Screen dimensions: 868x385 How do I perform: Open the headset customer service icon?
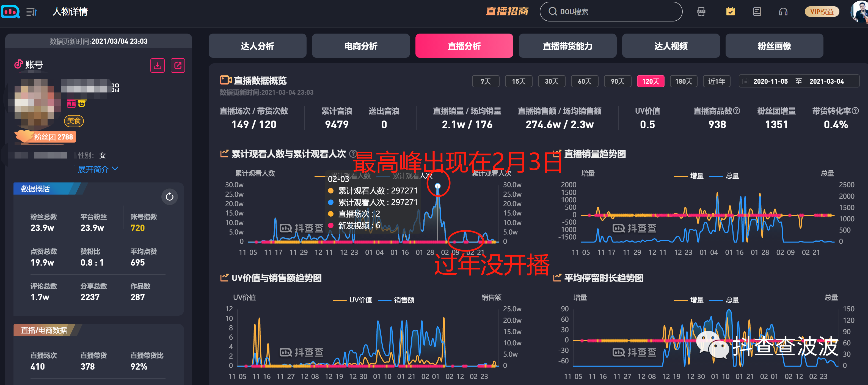point(783,12)
